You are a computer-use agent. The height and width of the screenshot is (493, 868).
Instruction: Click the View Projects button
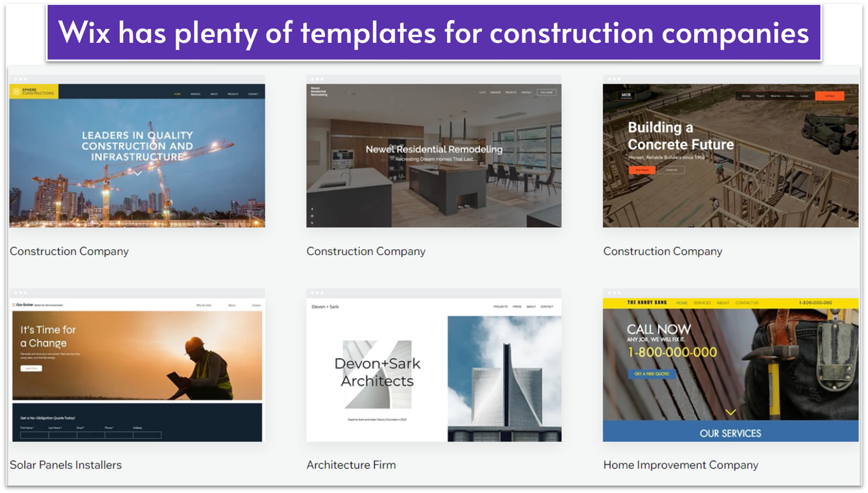(642, 170)
